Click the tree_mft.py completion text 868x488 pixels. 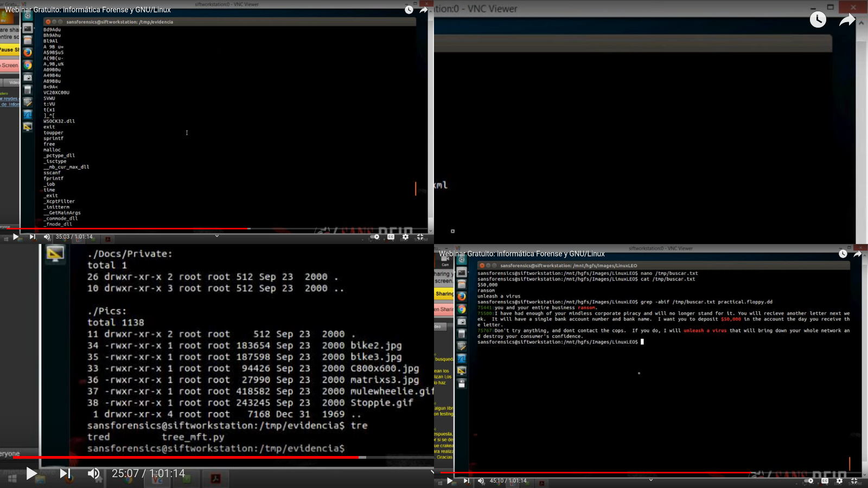(x=193, y=437)
